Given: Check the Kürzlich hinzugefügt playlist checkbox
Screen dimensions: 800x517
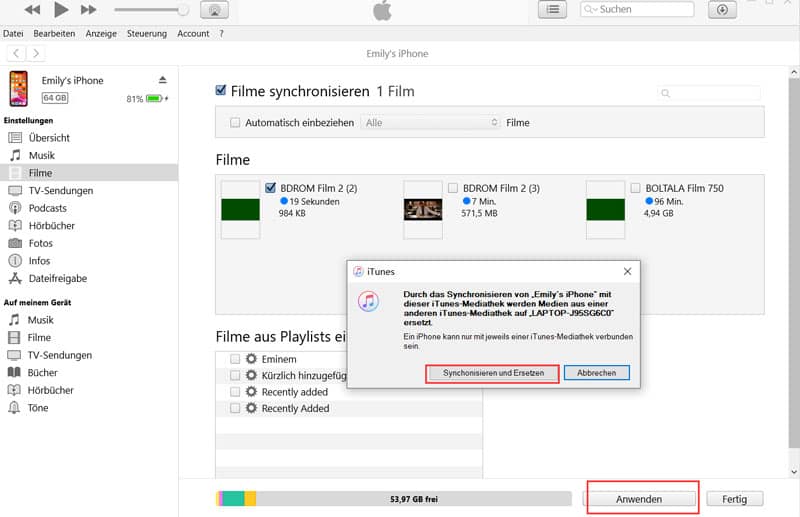Looking at the screenshot, I should coord(235,375).
